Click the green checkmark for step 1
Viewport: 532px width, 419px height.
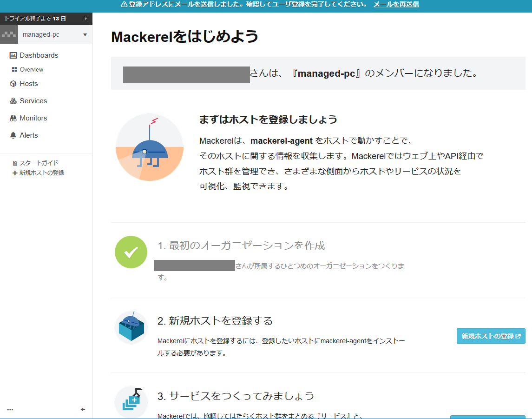tap(131, 252)
